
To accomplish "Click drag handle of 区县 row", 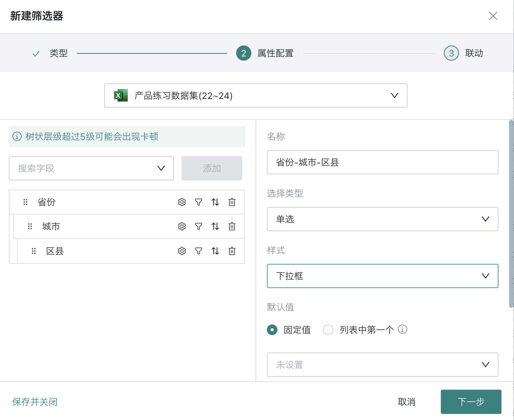I will pyautogui.click(x=34, y=251).
